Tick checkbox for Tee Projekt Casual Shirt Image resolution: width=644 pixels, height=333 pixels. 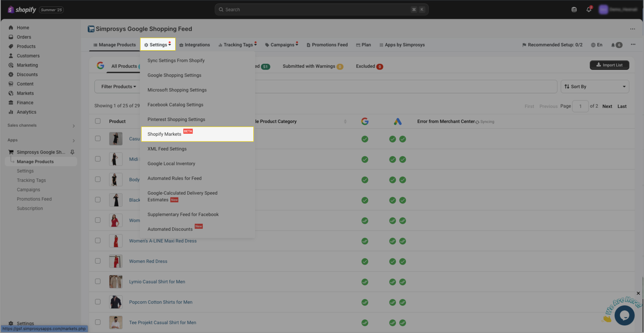[98, 322]
